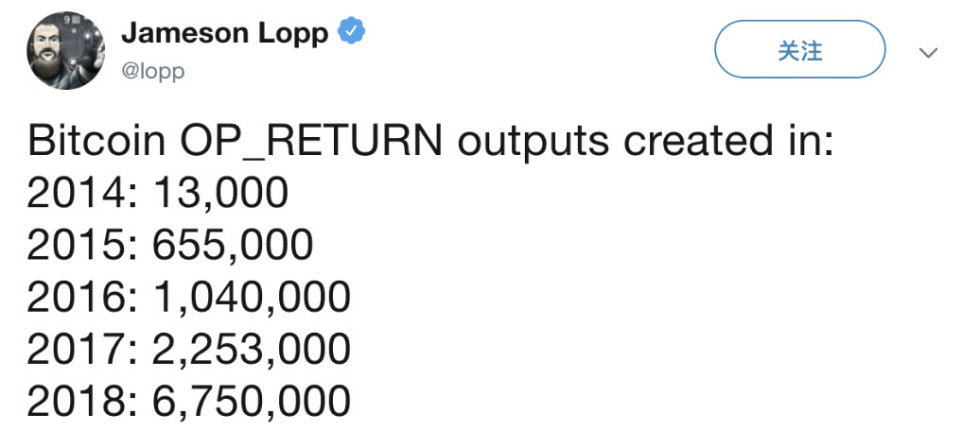Click the Jameson Lopp display name
The width and height of the screenshot is (980, 431).
click(x=225, y=33)
